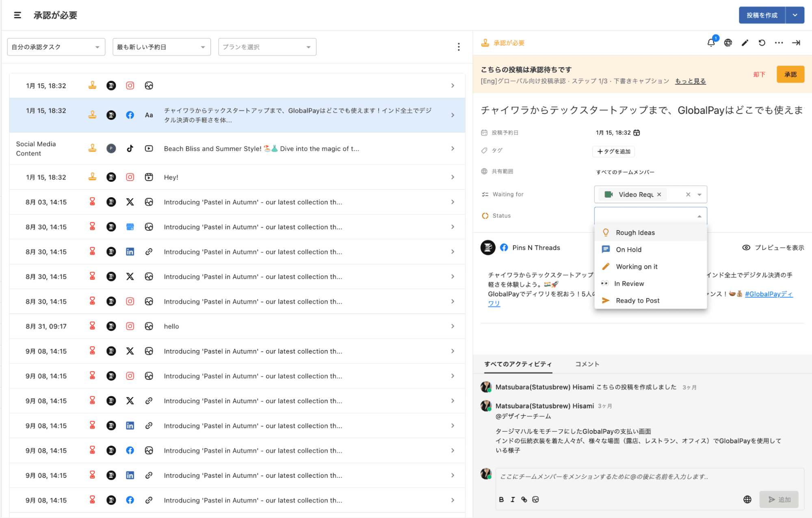Clear all Waiting for selections

pos(688,194)
